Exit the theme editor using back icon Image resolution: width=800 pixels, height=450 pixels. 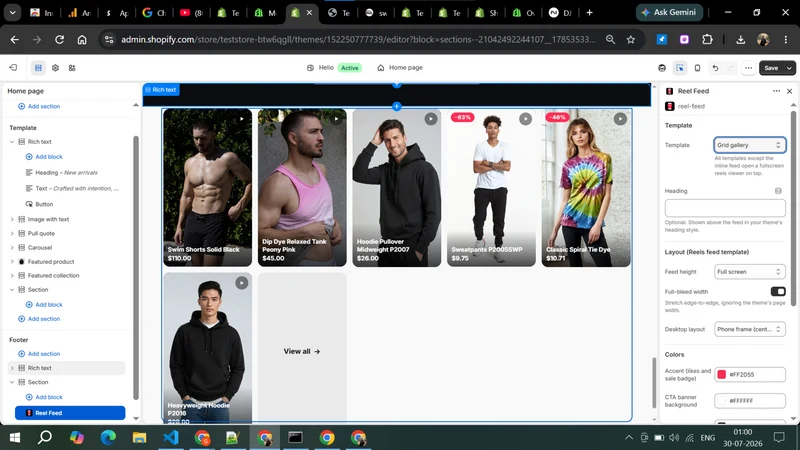pyautogui.click(x=13, y=67)
